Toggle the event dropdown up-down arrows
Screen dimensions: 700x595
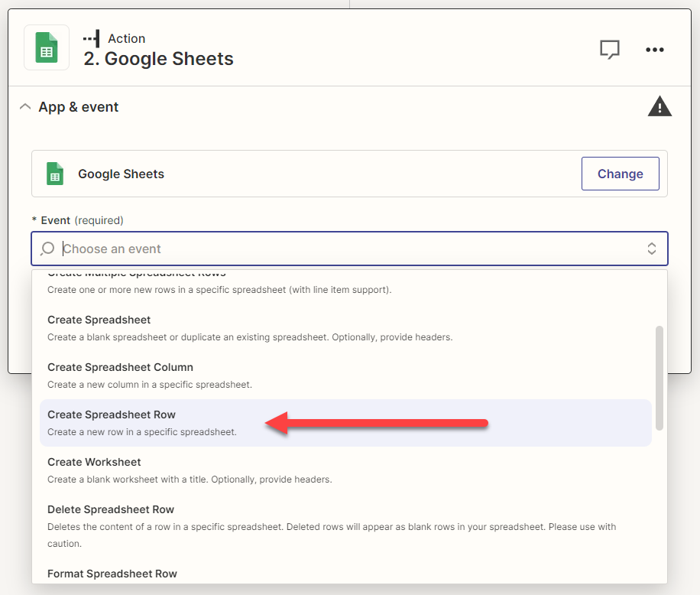pyautogui.click(x=651, y=249)
